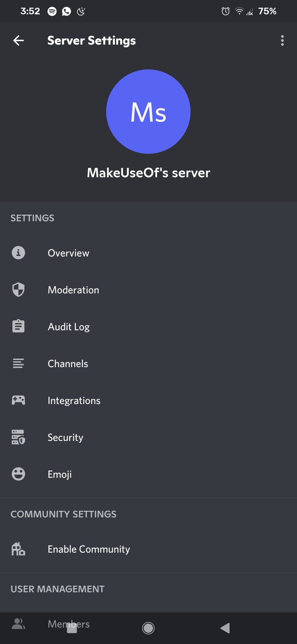
Task: Tap the 75% battery indicator
Action: [267, 11]
